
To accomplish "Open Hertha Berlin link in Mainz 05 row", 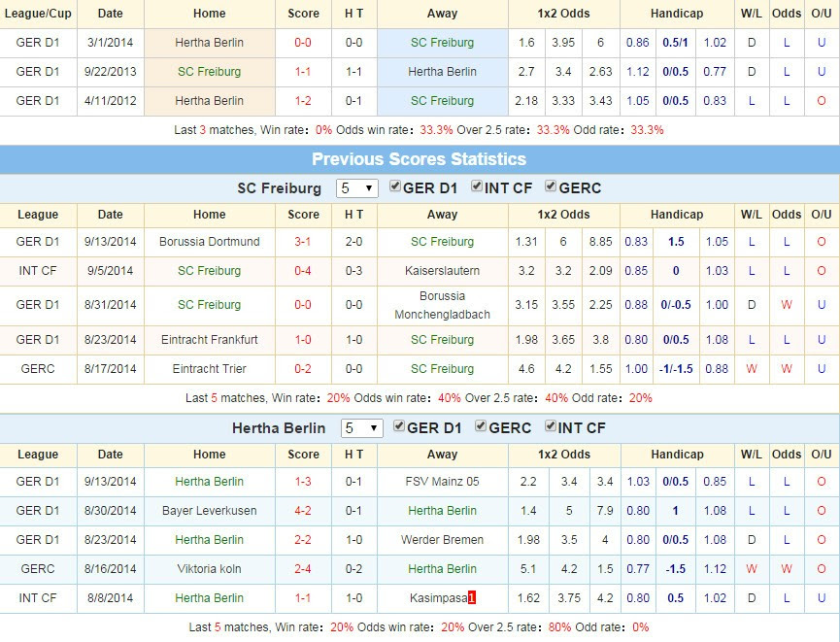I will click(210, 481).
